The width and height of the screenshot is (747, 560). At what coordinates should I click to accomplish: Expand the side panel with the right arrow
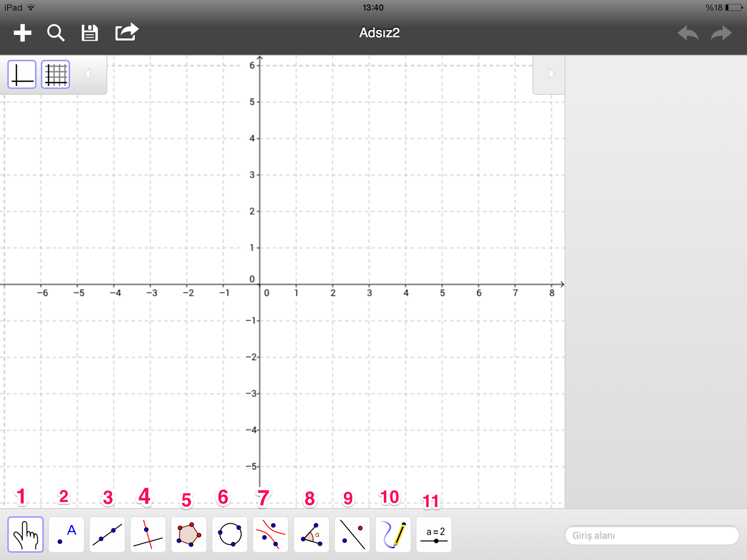click(x=551, y=74)
